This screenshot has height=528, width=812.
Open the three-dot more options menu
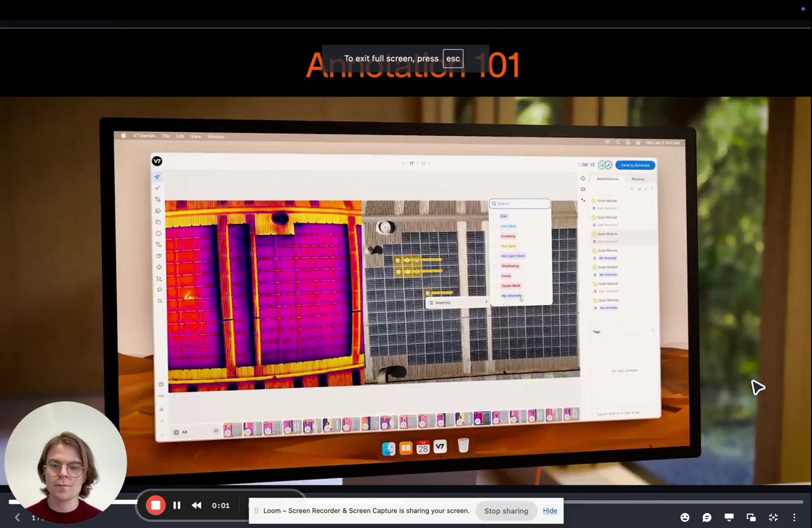click(x=794, y=517)
